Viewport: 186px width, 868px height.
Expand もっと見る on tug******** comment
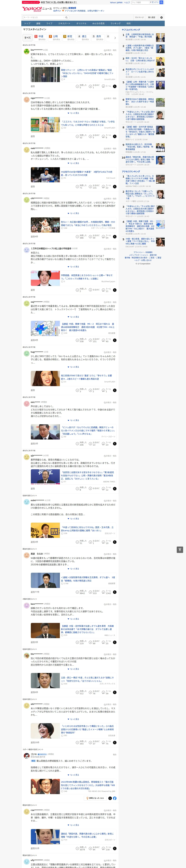[73, 367]
